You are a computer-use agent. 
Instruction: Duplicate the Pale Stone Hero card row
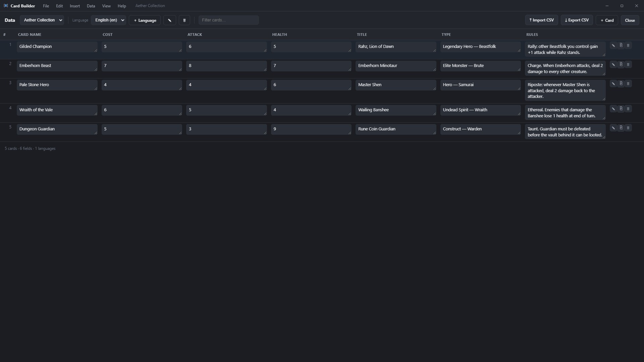tap(621, 83)
